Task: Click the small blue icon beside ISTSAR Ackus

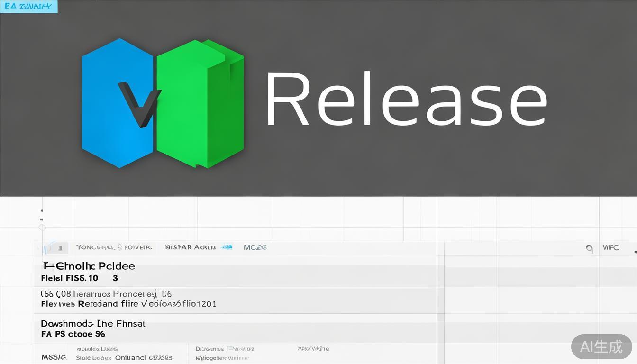Action: (x=227, y=247)
